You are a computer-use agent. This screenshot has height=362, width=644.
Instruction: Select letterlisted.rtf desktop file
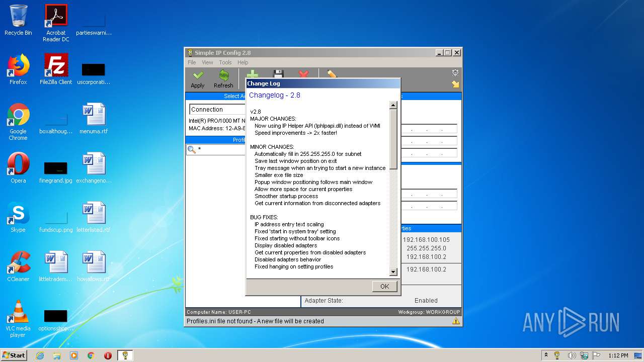94,217
